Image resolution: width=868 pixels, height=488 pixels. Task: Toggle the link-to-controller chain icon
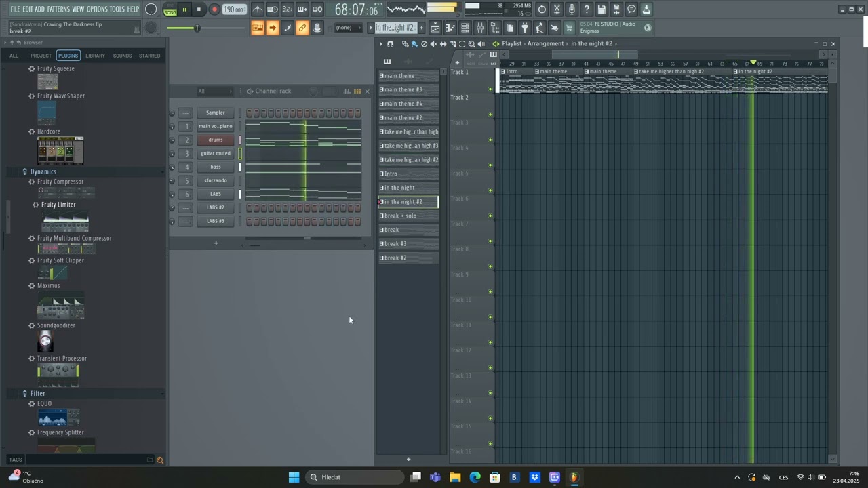click(x=302, y=28)
